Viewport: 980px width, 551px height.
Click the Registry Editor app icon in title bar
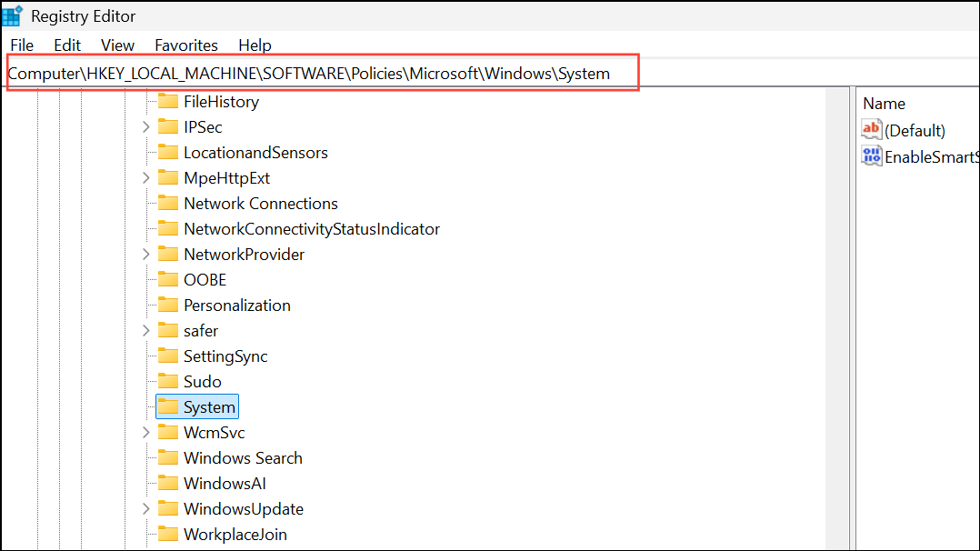pyautogui.click(x=13, y=15)
